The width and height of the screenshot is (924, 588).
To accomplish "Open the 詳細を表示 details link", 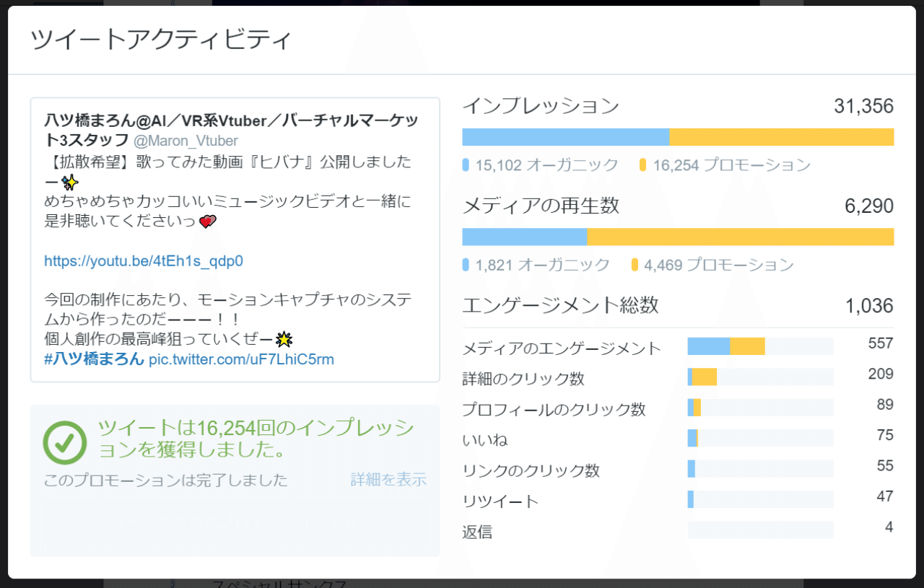I will tap(388, 479).
